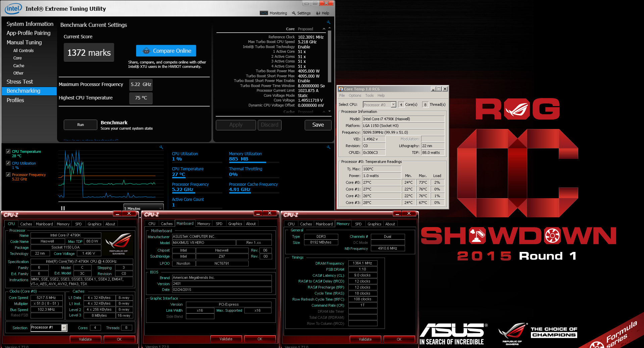Toggle CPU Temperature graph checkbox
Screen dimensions: 644x348
[8, 151]
